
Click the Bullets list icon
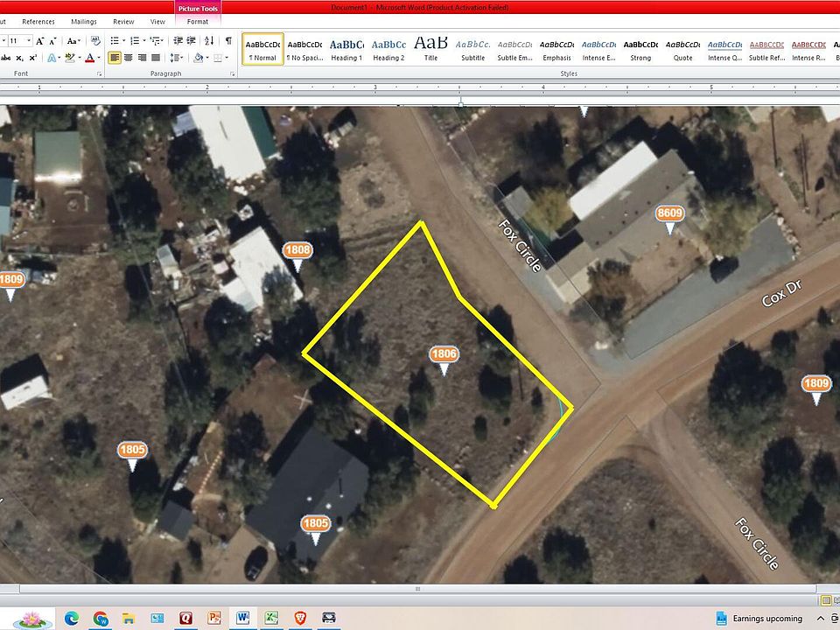tap(114, 41)
